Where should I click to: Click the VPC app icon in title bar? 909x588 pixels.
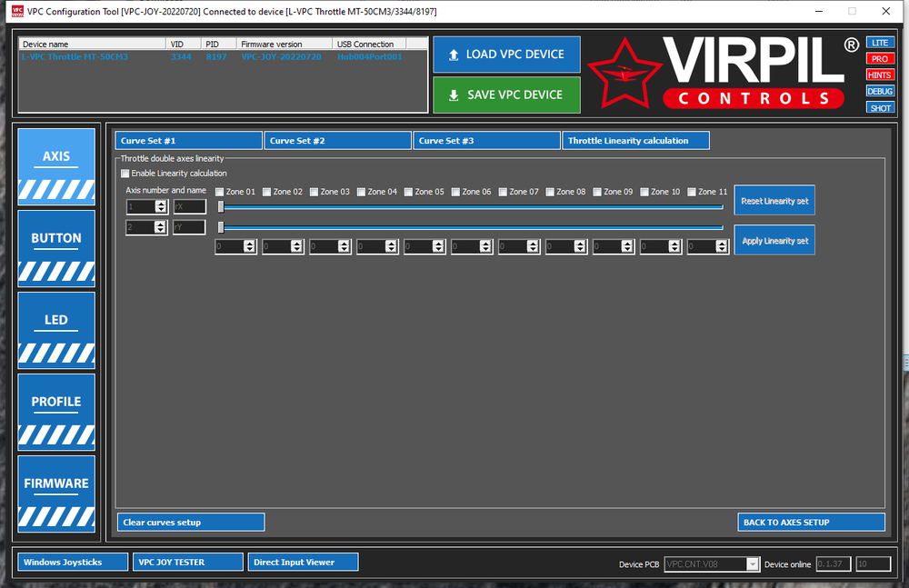[17, 11]
